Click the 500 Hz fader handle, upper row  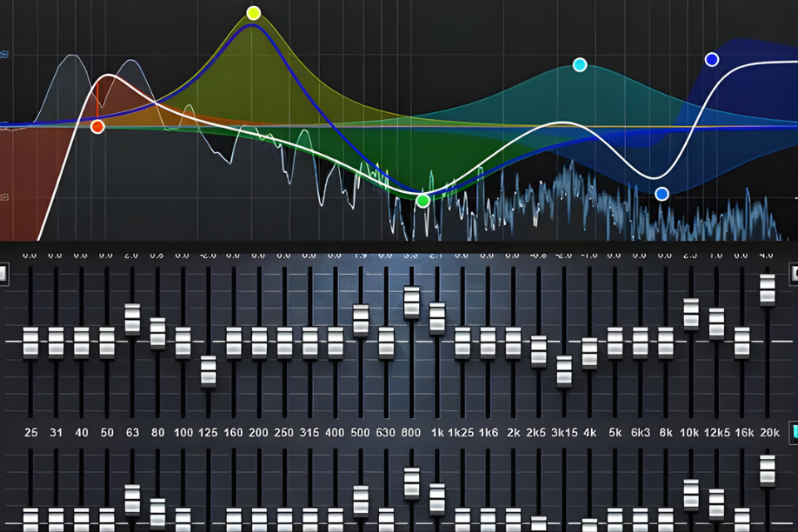click(x=361, y=320)
